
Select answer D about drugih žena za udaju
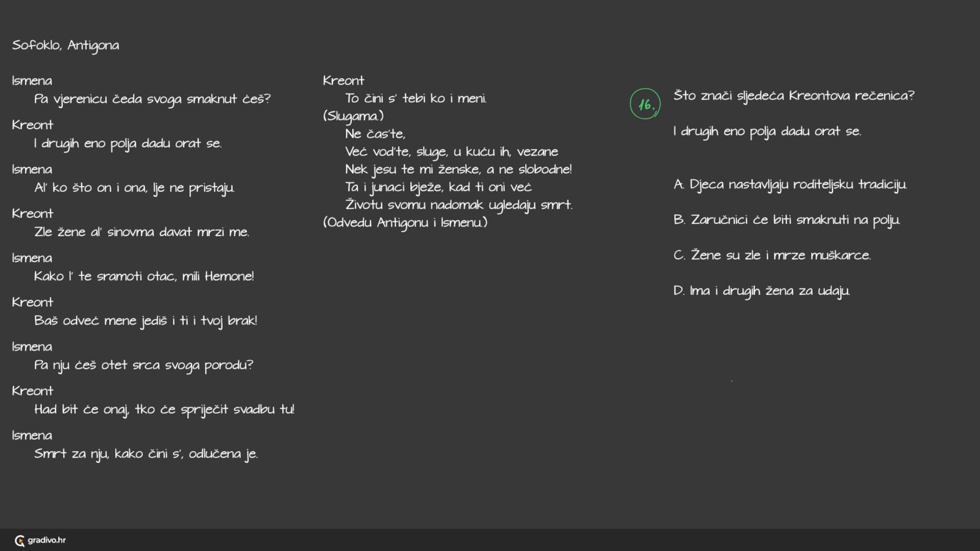[x=761, y=291]
